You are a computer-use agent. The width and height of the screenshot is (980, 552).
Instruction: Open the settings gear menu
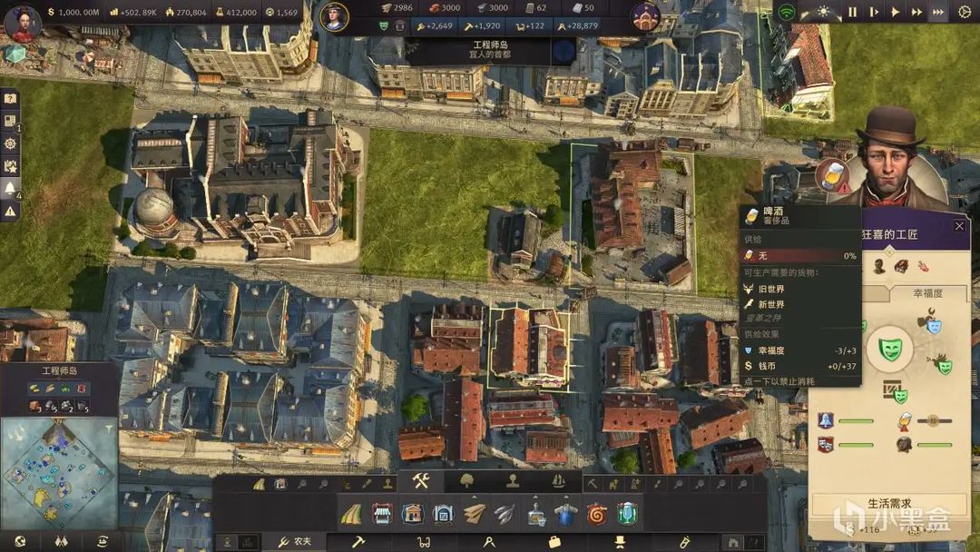pyautogui.click(x=965, y=12)
